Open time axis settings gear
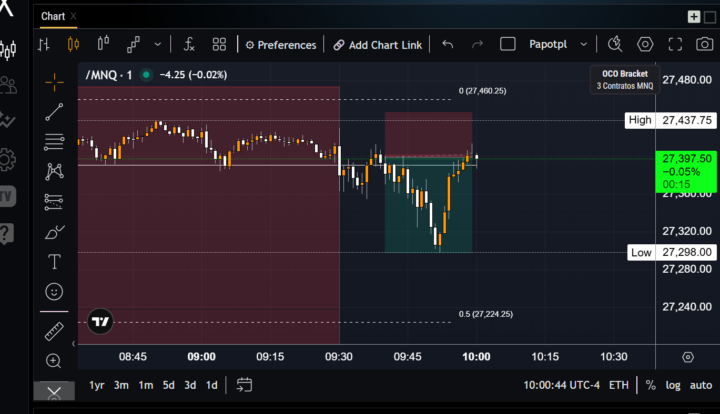Screen dimensions: 720x414 [688, 357]
